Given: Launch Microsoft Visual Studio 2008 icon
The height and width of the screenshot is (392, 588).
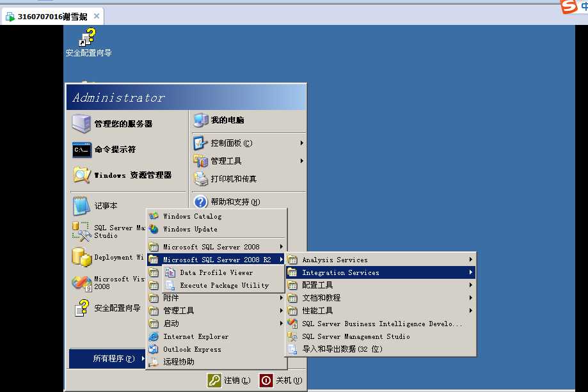Looking at the screenshot, I should 81,283.
